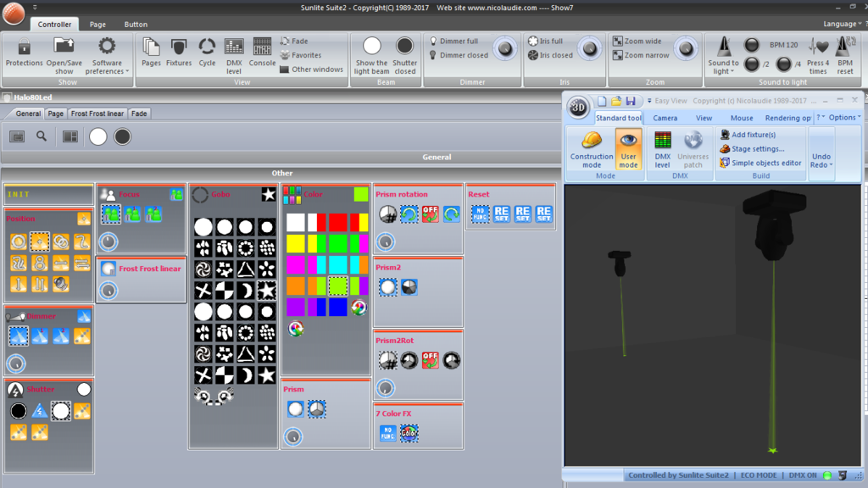The image size is (868, 488).
Task: Set Zoom narrow
Action: (x=641, y=55)
